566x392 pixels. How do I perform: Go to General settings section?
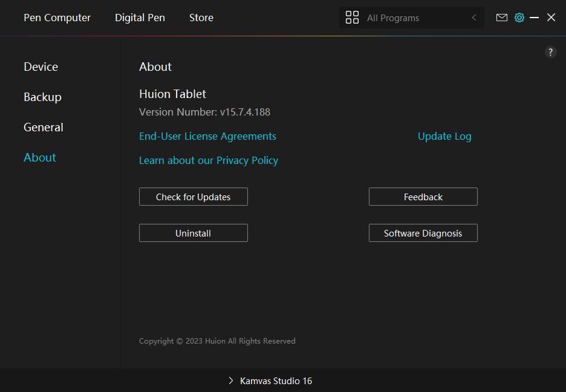tap(44, 127)
